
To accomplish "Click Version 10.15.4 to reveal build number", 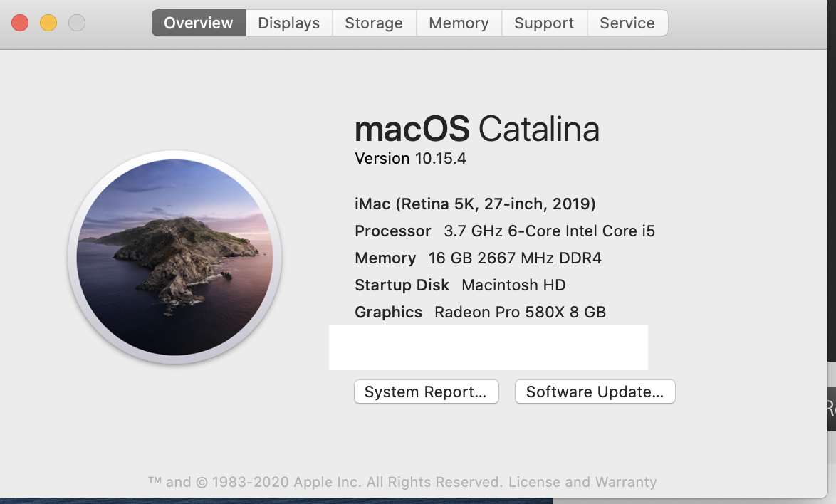I will click(x=411, y=158).
